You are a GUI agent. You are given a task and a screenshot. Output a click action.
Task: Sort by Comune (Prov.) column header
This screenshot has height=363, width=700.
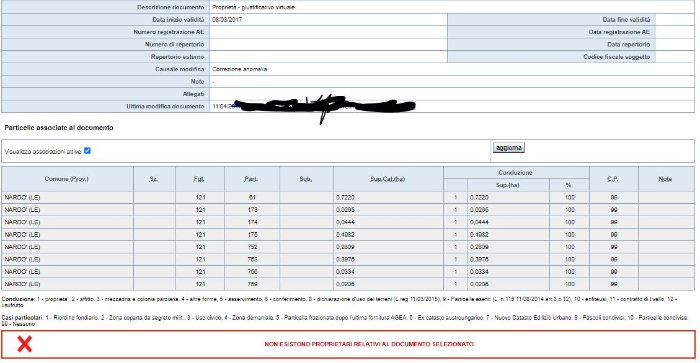[67, 179]
